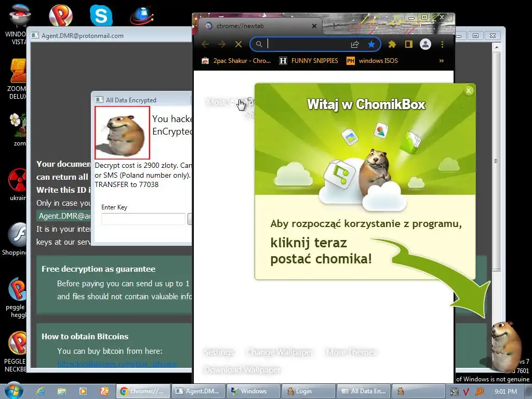Stop page loading with the X button
Image resolution: width=532 pixels, height=399 pixels.
pyautogui.click(x=238, y=44)
